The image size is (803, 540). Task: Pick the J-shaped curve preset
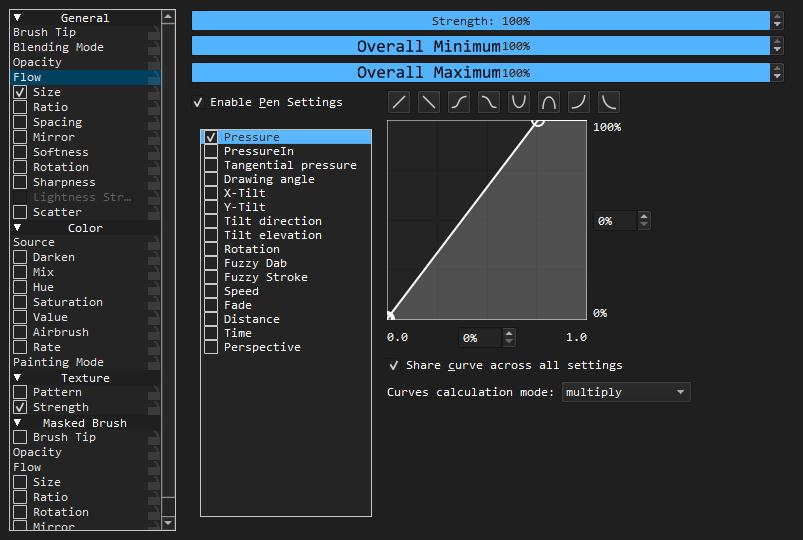click(x=579, y=102)
